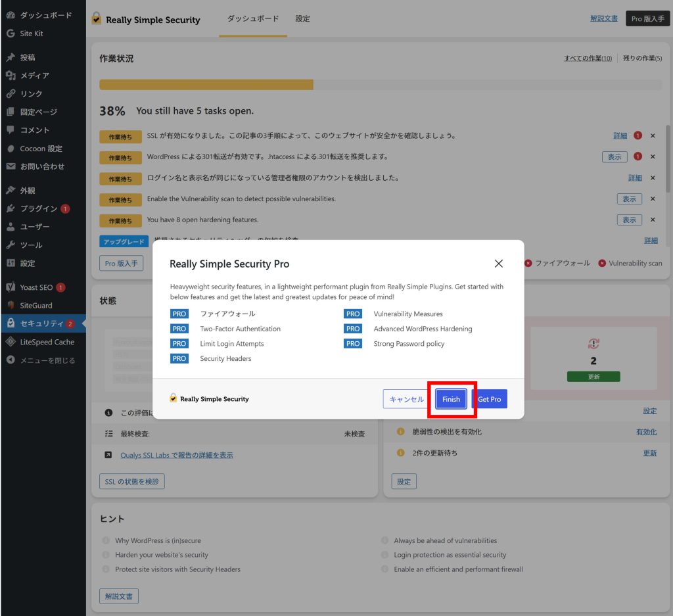This screenshot has width=673, height=616.
Task: Show 残りの作業 filter tasks
Action: [x=641, y=59]
